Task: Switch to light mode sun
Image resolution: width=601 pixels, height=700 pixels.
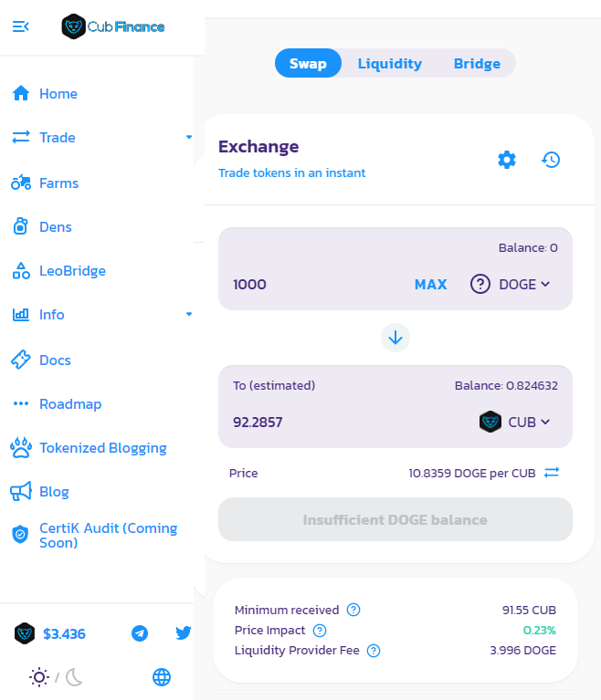Action: pyautogui.click(x=39, y=677)
